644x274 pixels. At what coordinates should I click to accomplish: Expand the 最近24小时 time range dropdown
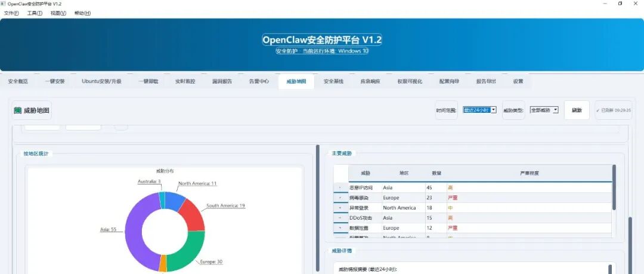[479, 110]
